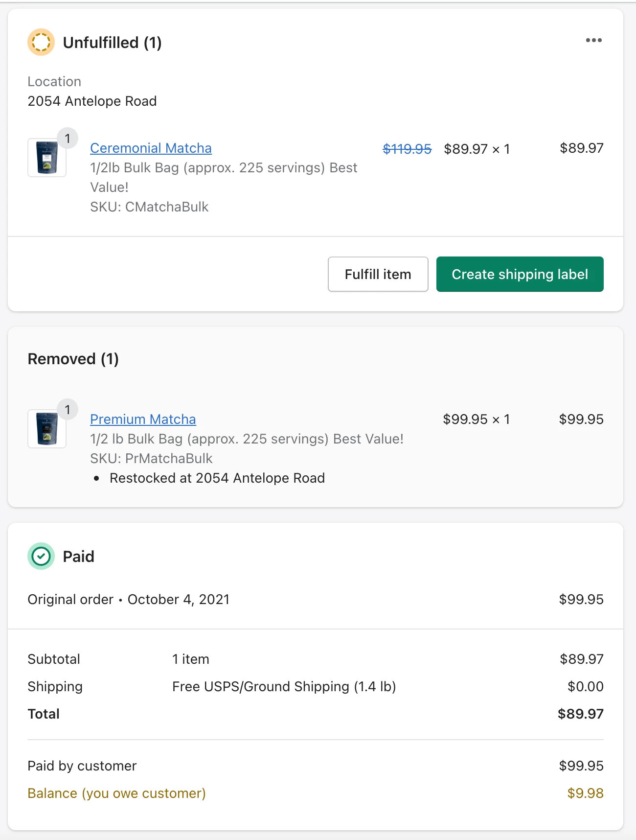Click the quantity badge on Premium Matcha
This screenshot has width=636, height=840.
point(68,410)
